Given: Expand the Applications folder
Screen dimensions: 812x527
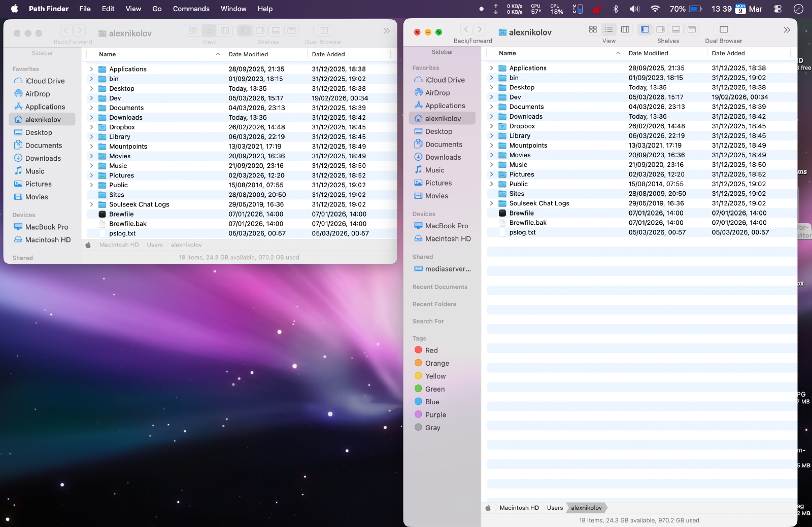Looking at the screenshot, I should 491,67.
